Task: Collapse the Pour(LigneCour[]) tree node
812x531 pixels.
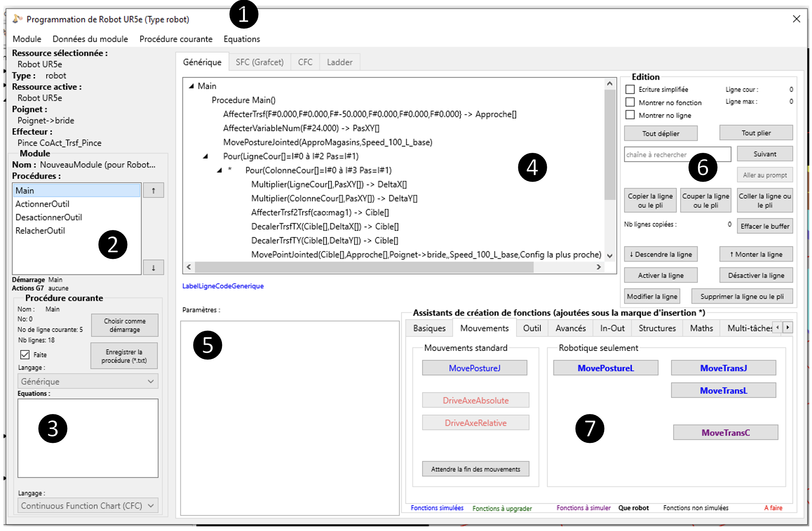Action: point(205,156)
